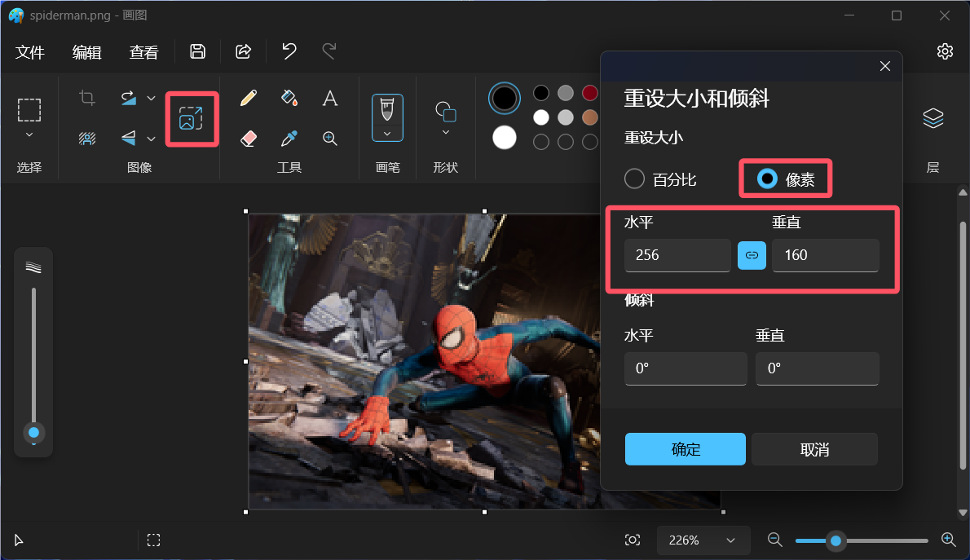Click the vertical size field 160

point(825,255)
